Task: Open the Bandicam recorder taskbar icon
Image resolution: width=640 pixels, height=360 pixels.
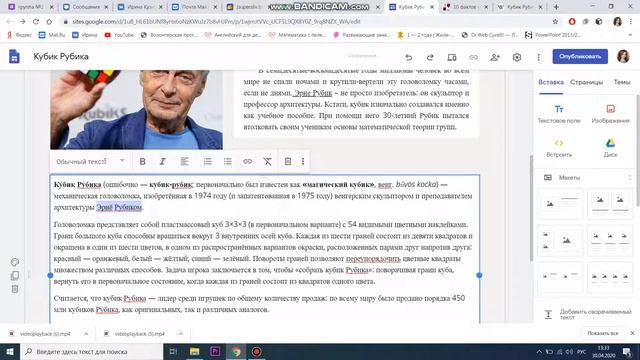Action: pyautogui.click(x=256, y=351)
